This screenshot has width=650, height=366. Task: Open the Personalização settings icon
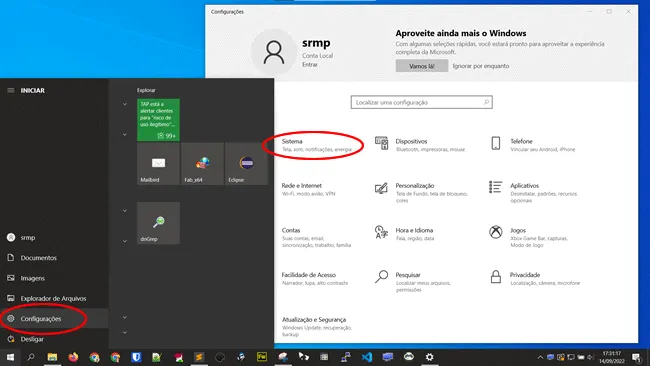click(381, 188)
